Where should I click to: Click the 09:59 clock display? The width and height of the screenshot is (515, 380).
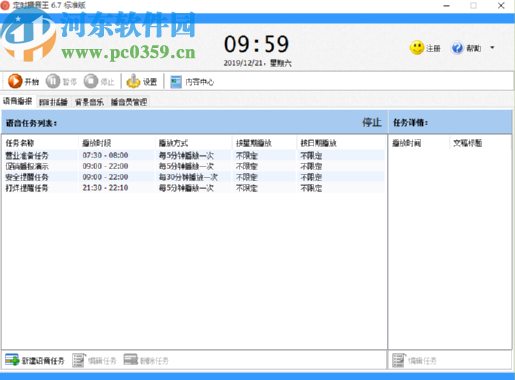coord(256,44)
